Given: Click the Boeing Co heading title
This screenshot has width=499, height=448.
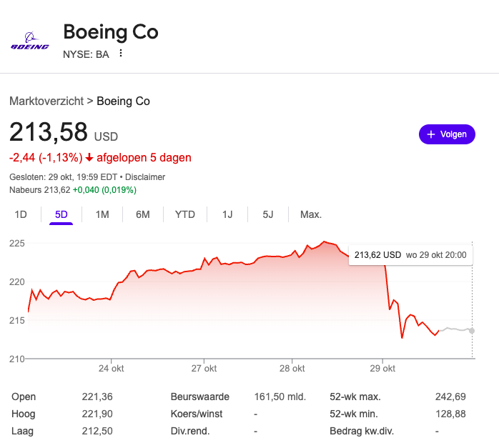Looking at the screenshot, I should pyautogui.click(x=111, y=32).
